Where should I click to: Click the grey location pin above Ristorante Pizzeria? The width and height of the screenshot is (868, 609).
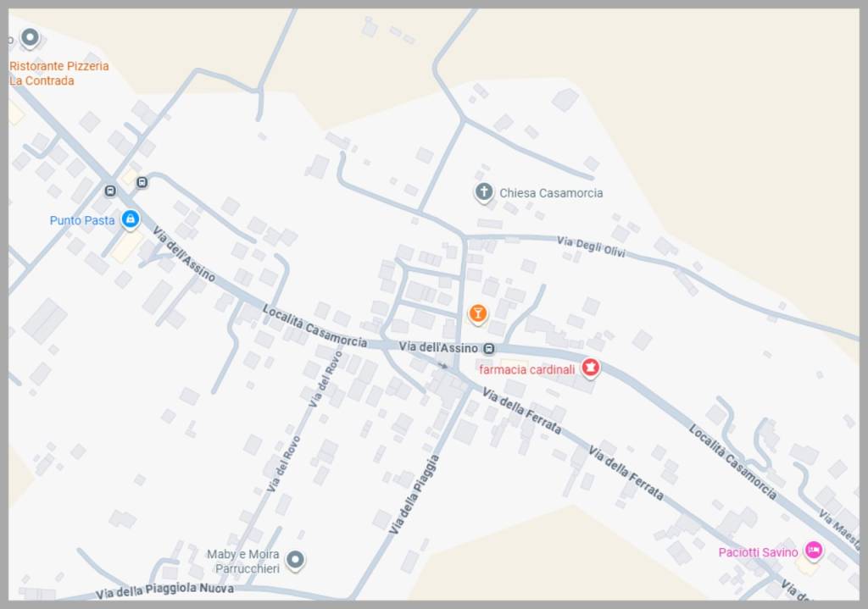pyautogui.click(x=30, y=37)
